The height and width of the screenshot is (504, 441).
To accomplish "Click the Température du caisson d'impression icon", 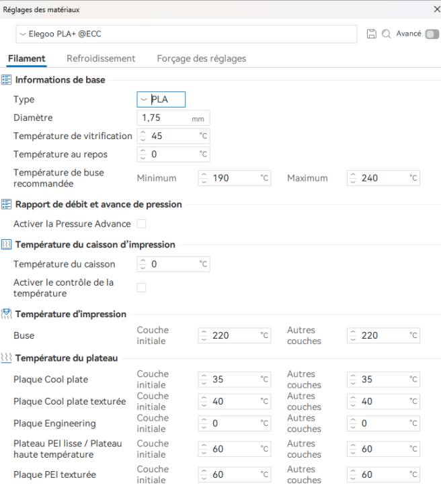I will point(7,245).
